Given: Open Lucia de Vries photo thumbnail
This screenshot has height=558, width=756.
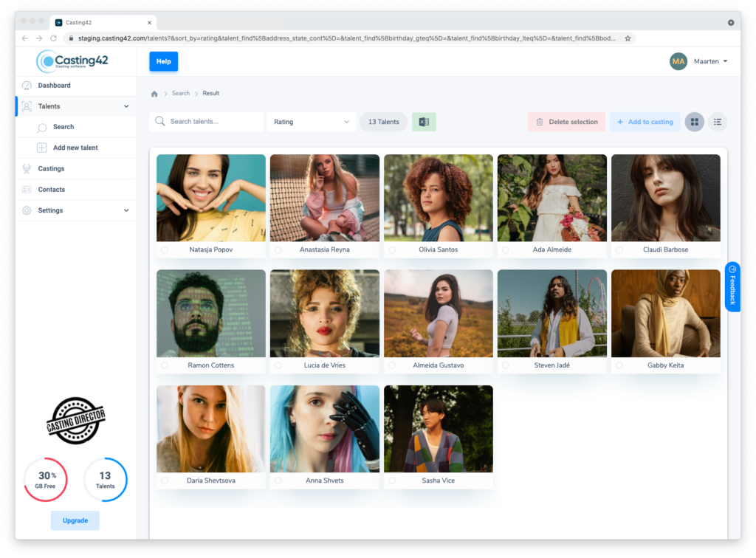Looking at the screenshot, I should (x=325, y=314).
